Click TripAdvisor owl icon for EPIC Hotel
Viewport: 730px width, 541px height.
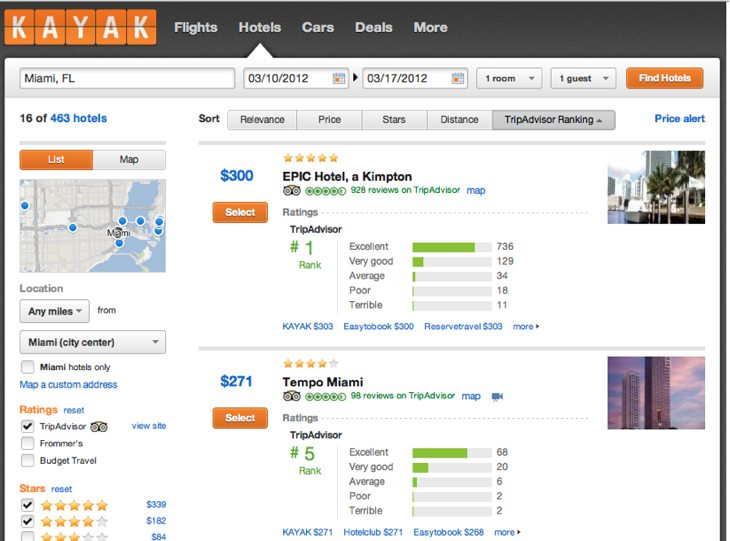(x=292, y=190)
